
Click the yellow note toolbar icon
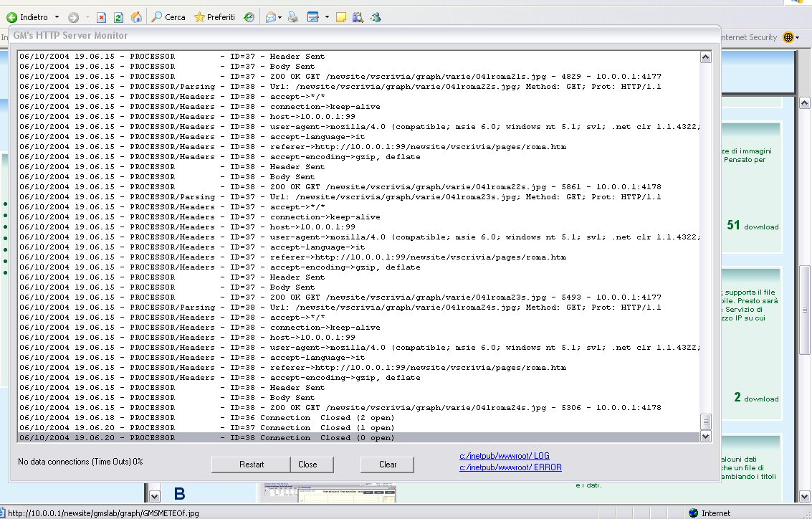click(340, 18)
